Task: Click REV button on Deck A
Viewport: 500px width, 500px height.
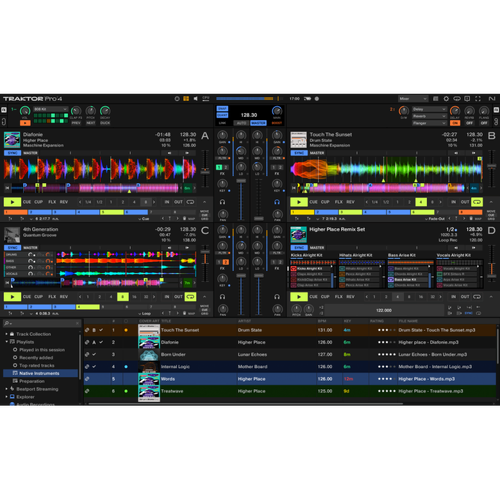Action: [x=64, y=202]
